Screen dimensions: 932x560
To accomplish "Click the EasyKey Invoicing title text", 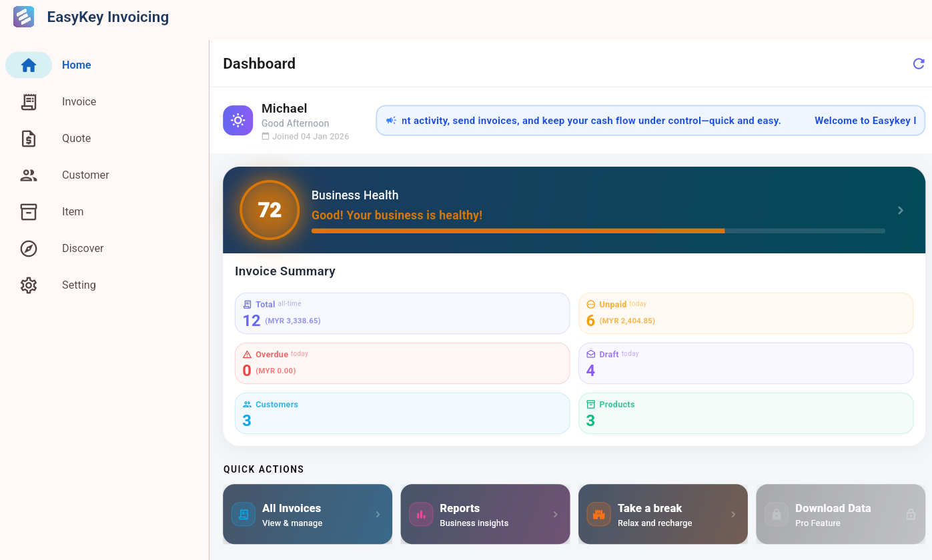I will pyautogui.click(x=108, y=17).
